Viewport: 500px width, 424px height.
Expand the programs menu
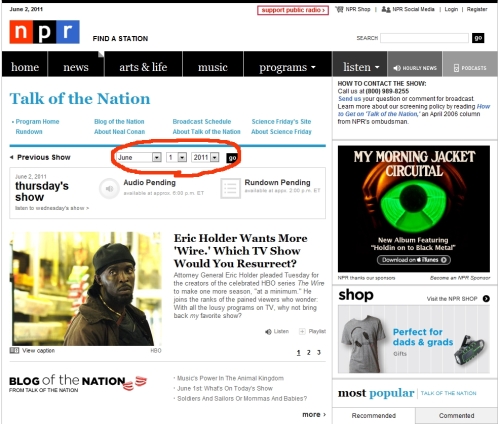click(287, 67)
